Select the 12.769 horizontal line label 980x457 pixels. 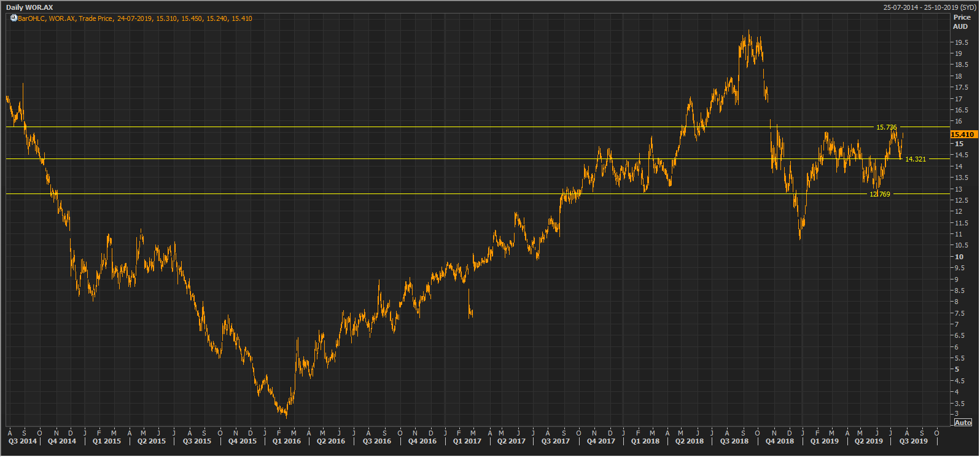[880, 194]
